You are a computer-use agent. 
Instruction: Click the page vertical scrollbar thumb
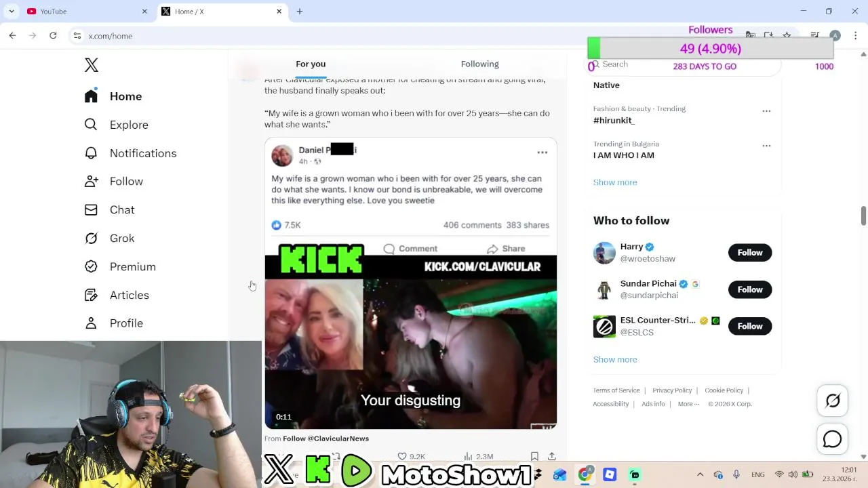coord(863,216)
